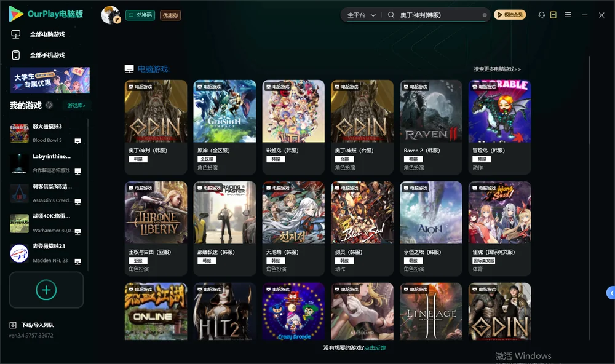Screen dimensions: 615x364
Task: Open the 搜索更多电脑游戏>> link
Action: (497, 69)
